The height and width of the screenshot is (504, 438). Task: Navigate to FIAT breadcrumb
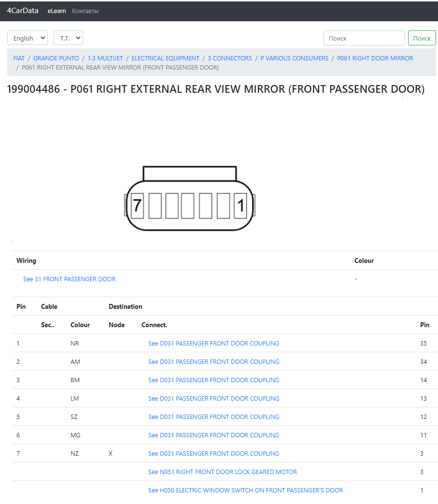pos(19,58)
